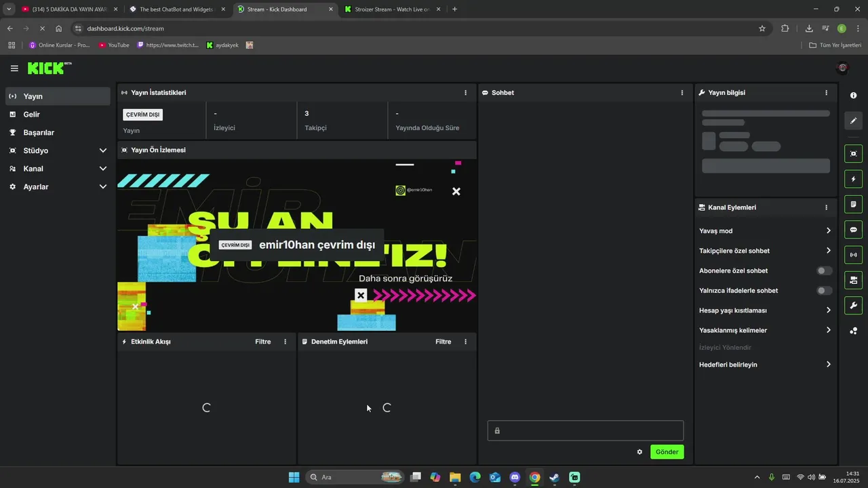Go back with browser back arrow
The height and width of the screenshot is (488, 868).
9,28
